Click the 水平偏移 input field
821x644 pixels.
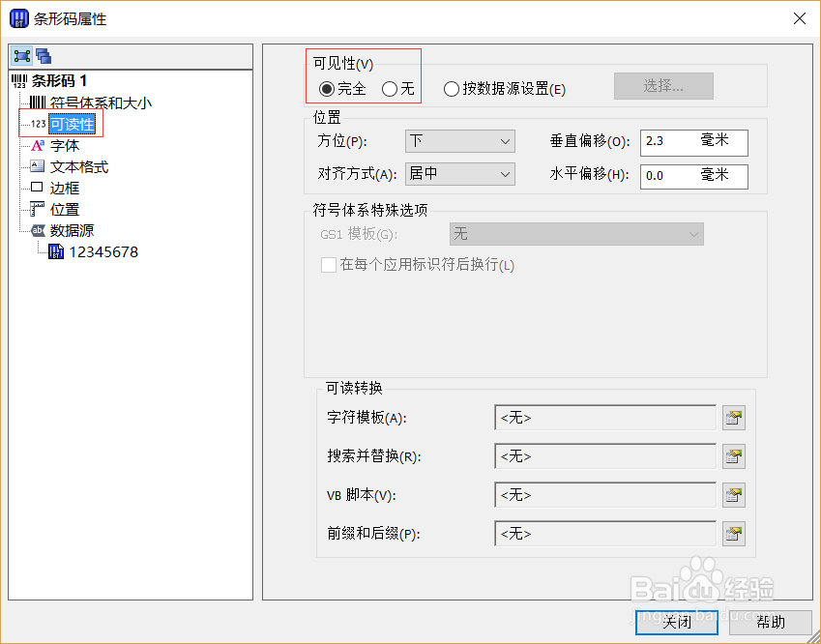coord(693,176)
